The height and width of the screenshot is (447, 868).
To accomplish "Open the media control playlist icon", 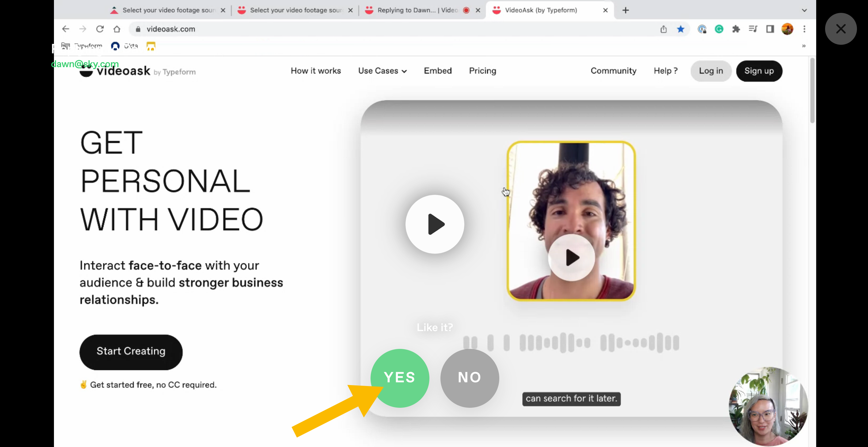I will tap(753, 29).
